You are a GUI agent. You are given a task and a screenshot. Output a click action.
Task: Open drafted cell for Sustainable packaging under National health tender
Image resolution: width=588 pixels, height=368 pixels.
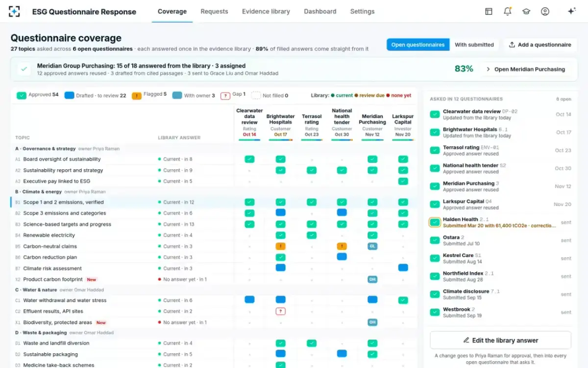point(342,354)
